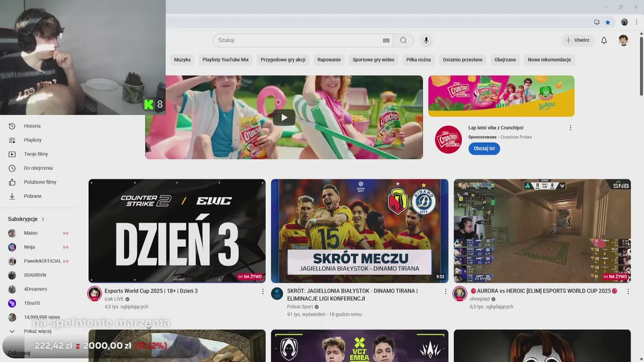Play the Crunchips ad video
The height and width of the screenshot is (362, 644).
point(284,118)
